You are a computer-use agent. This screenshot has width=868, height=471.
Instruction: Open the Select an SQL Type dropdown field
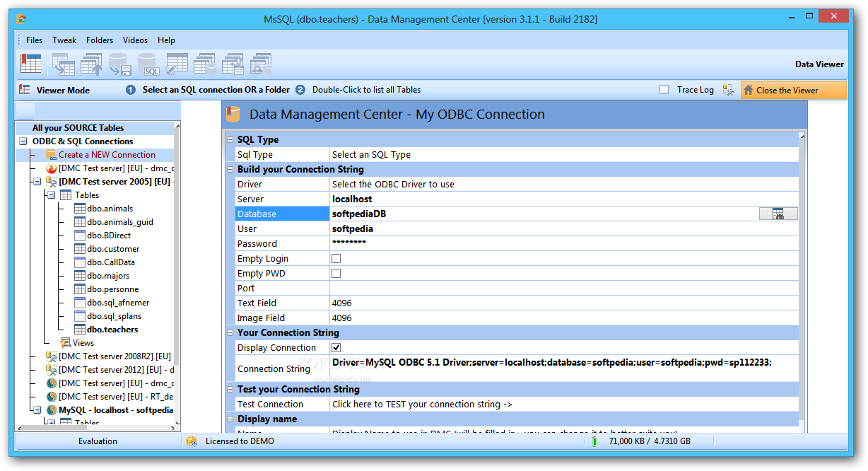pyautogui.click(x=564, y=155)
